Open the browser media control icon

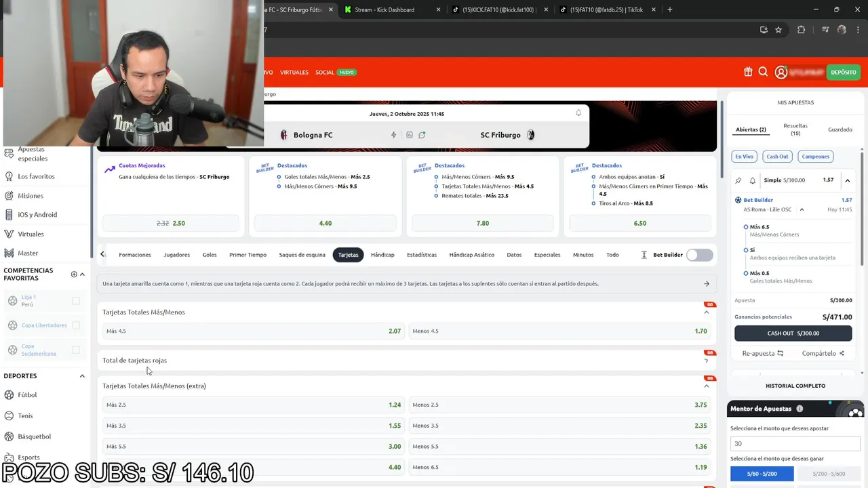[825, 30]
